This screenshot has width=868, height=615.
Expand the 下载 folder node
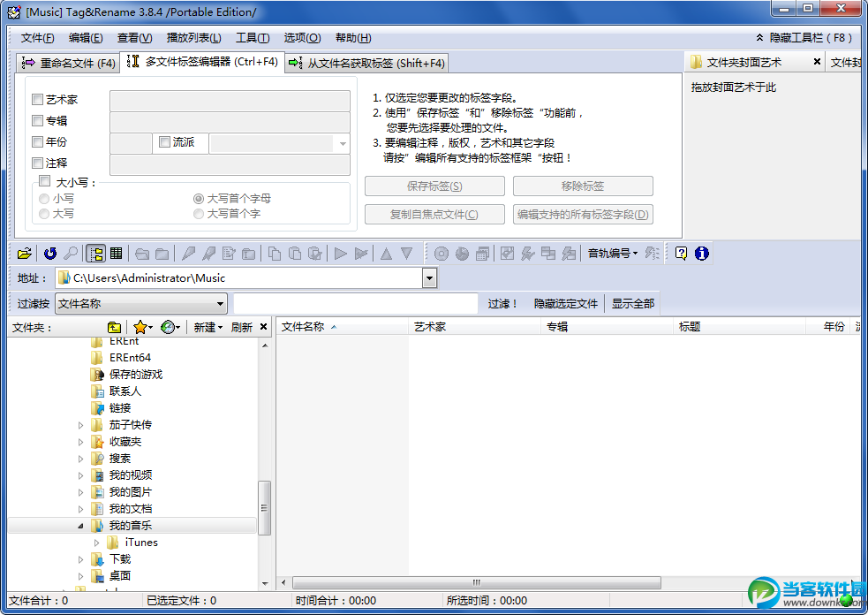(81, 559)
